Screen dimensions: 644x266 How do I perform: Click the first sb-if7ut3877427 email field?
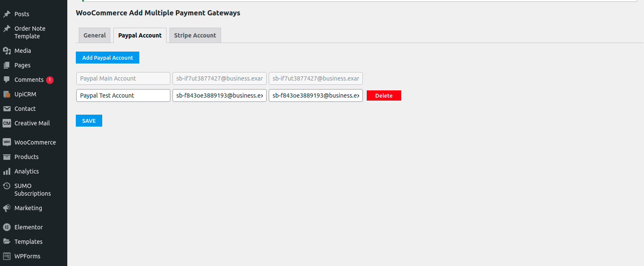[219, 78]
